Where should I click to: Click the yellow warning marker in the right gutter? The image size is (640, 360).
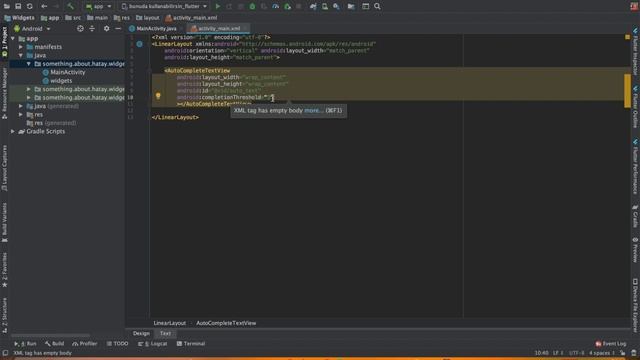627,91
